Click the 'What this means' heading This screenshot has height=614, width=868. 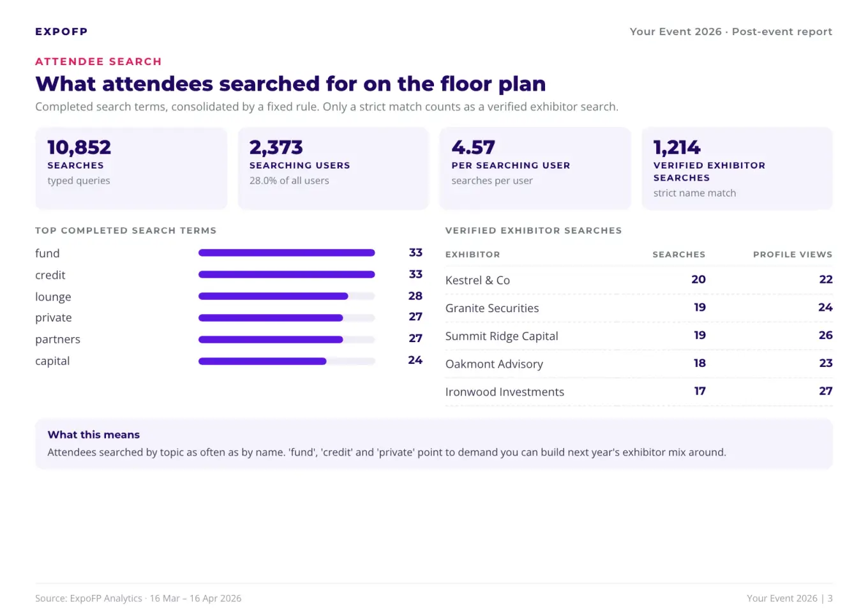tap(94, 435)
